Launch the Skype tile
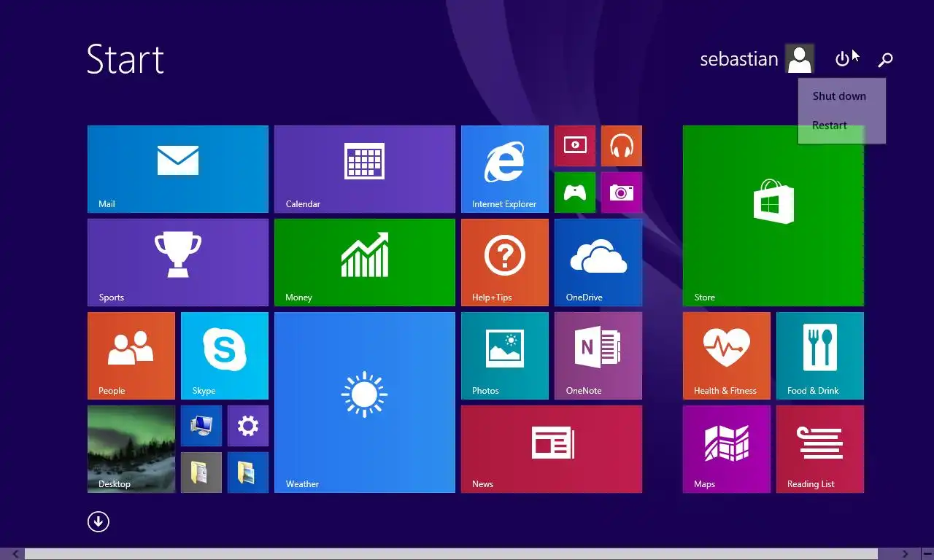The height and width of the screenshot is (560, 934). pyautogui.click(x=225, y=356)
